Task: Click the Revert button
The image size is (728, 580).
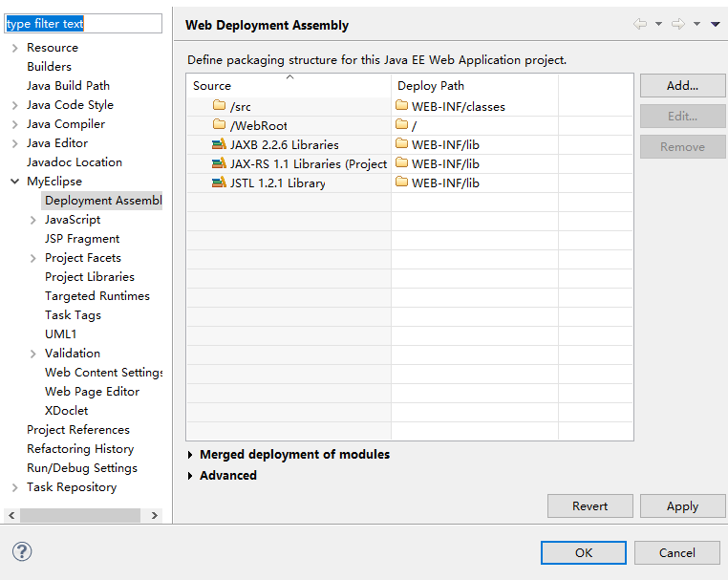Action: [589, 506]
